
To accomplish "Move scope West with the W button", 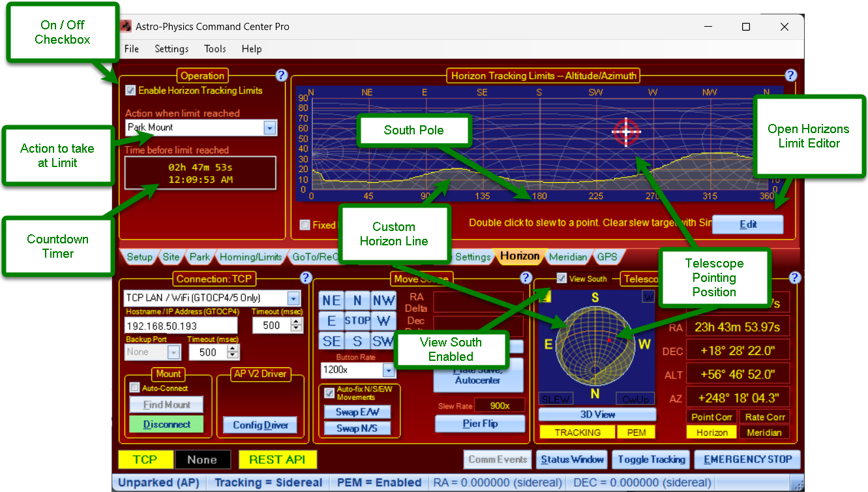I will 383,321.
